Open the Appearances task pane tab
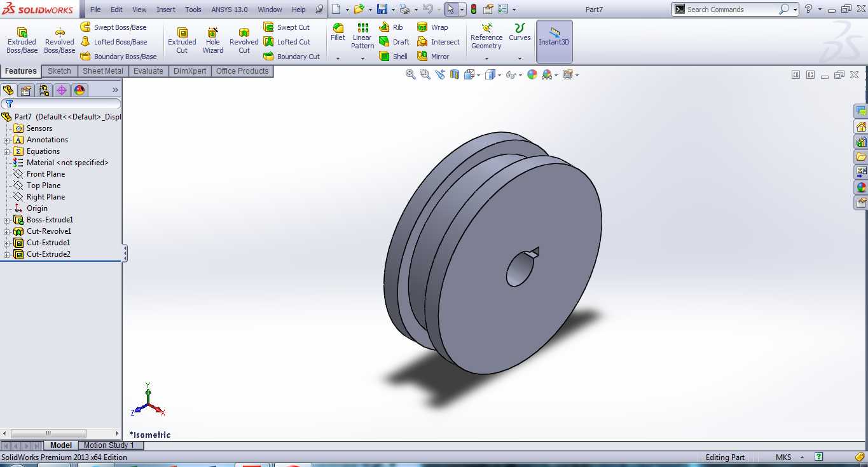The height and width of the screenshot is (467, 868). (x=861, y=187)
